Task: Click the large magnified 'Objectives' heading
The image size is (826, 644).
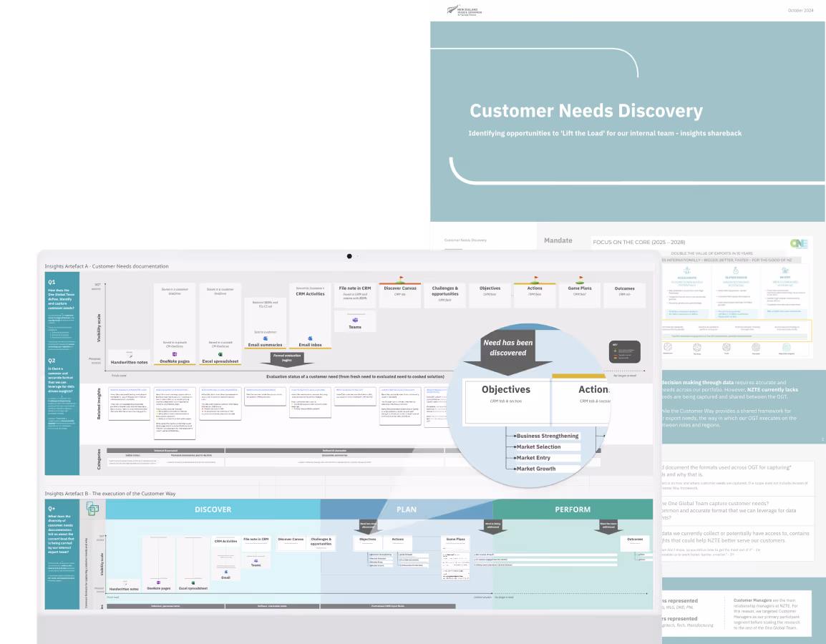Action: point(506,389)
